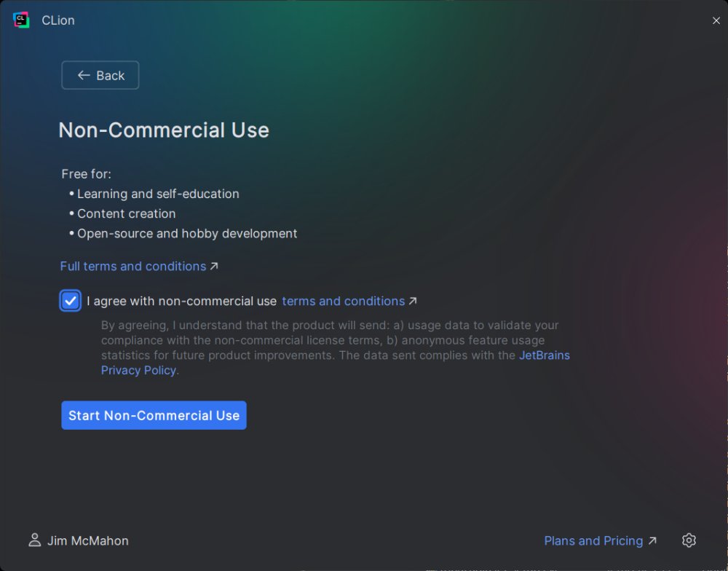View Plans and Pricing

pyautogui.click(x=594, y=540)
